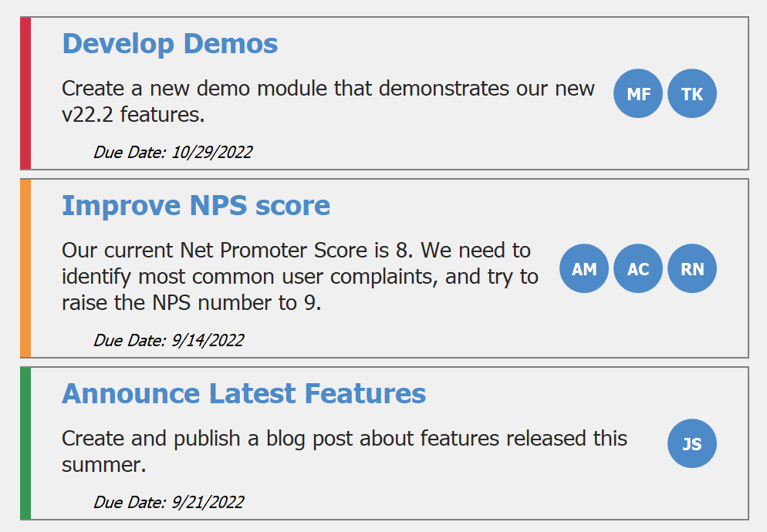Select the RN assignee avatar

click(x=692, y=269)
